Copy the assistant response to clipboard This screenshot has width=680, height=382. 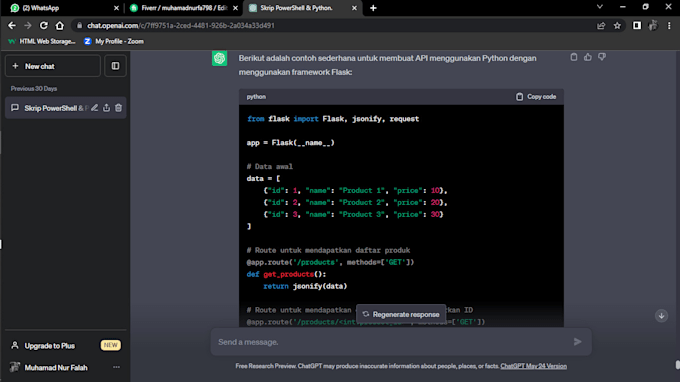coord(574,57)
